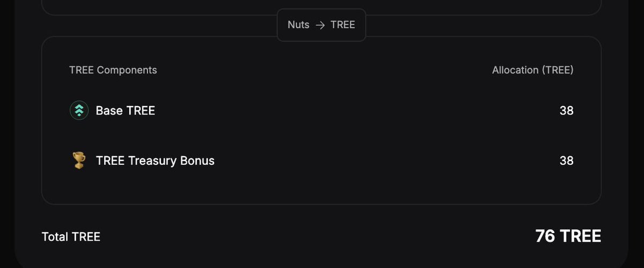Viewport: 644px width, 268px height.
Task: Click the Allocation (TREE) column header
Action: (x=533, y=70)
